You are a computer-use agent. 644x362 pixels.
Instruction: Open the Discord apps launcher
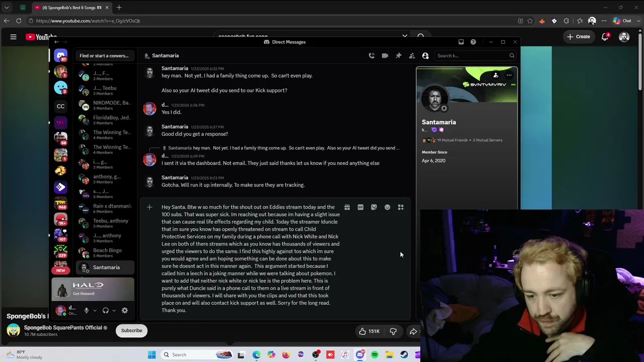tap(401, 207)
